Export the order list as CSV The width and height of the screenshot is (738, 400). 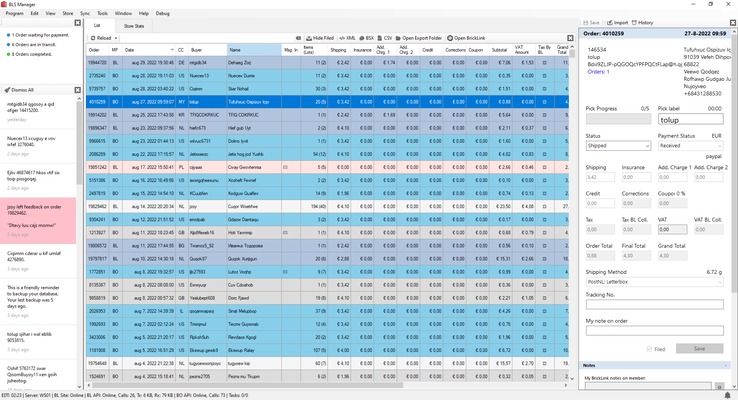tap(387, 37)
